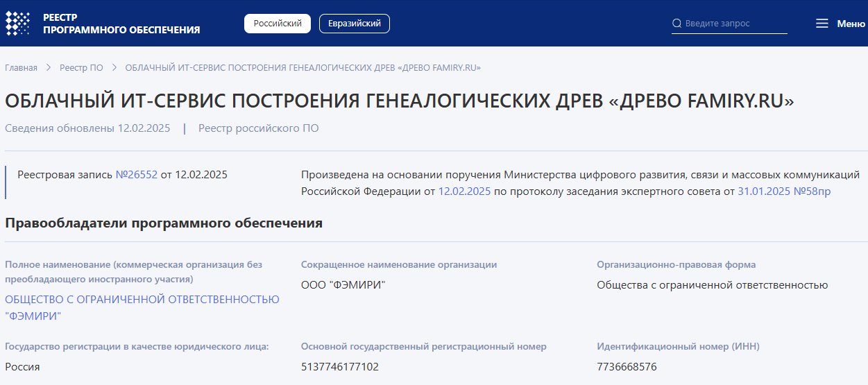Open the hamburger menu icon
Viewport: 868px width, 385px height.
pyautogui.click(x=822, y=24)
